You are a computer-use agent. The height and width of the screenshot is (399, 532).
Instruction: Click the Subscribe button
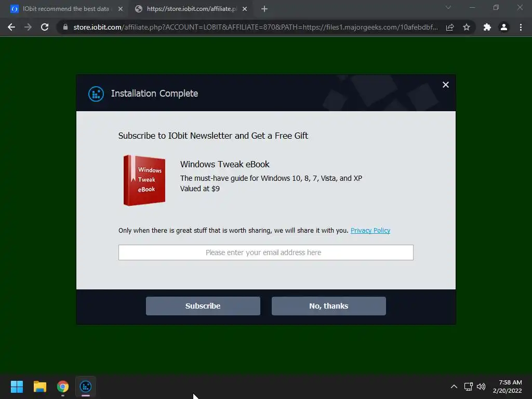[x=203, y=306]
